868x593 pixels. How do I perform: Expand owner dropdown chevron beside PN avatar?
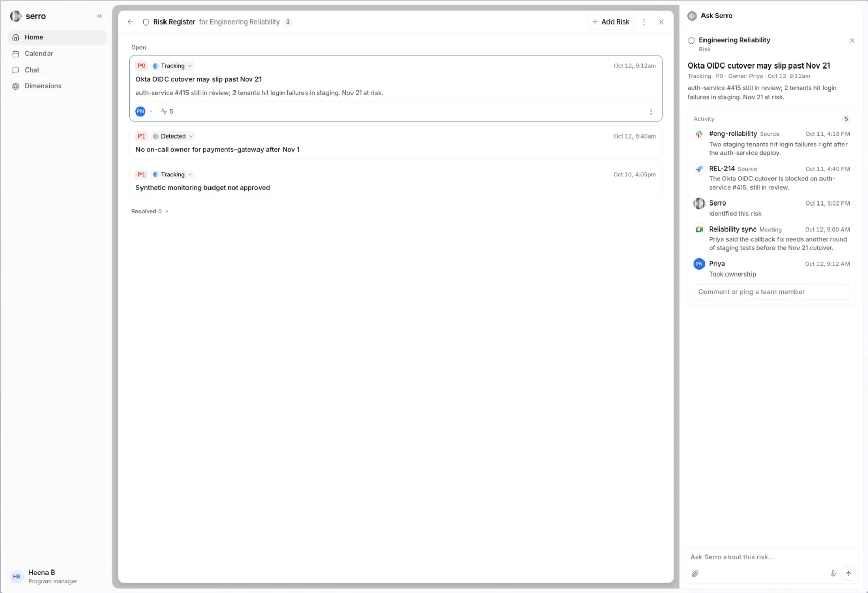[x=151, y=111]
